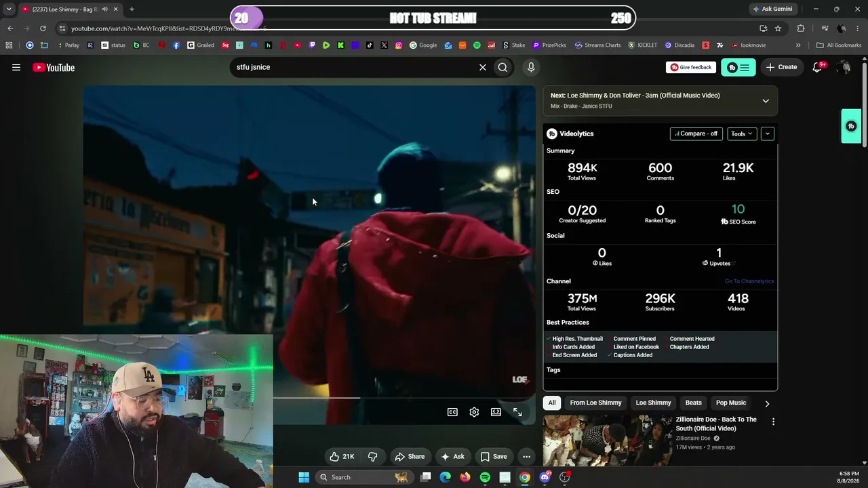Viewport: 868px width, 488px height.
Task: Open Discord from the taskbar
Action: pyautogui.click(x=545, y=477)
